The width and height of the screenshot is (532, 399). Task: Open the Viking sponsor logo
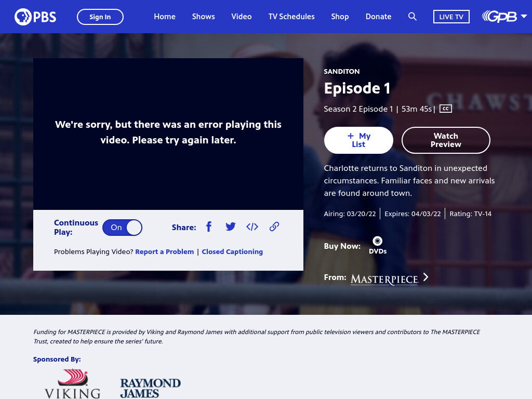coord(73,384)
